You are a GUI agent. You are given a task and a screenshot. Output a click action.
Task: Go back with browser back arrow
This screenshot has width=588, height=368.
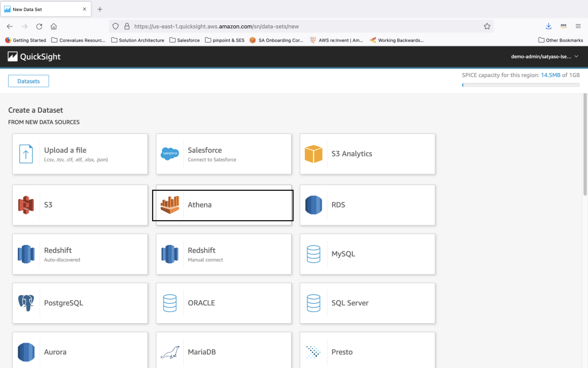coord(10,26)
